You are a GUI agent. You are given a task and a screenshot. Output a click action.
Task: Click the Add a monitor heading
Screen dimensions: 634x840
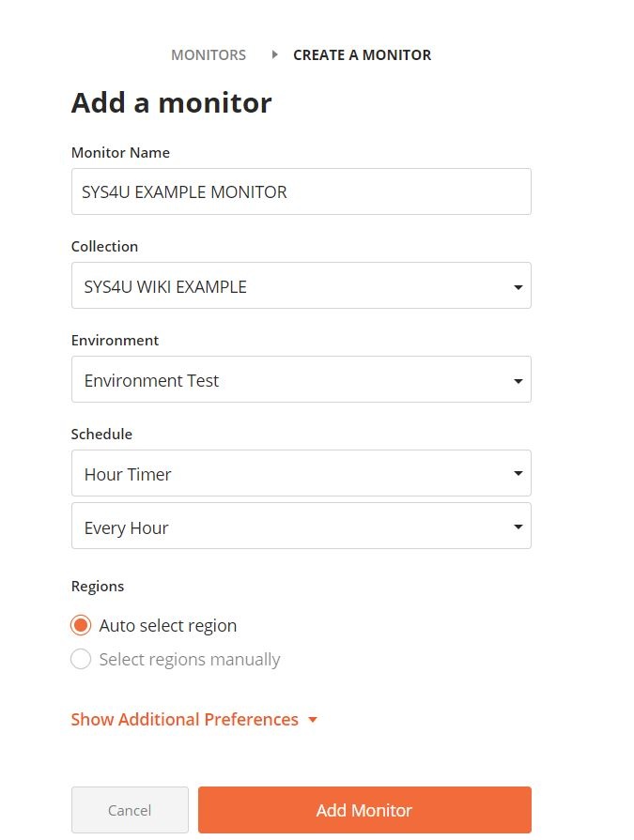pos(171,102)
